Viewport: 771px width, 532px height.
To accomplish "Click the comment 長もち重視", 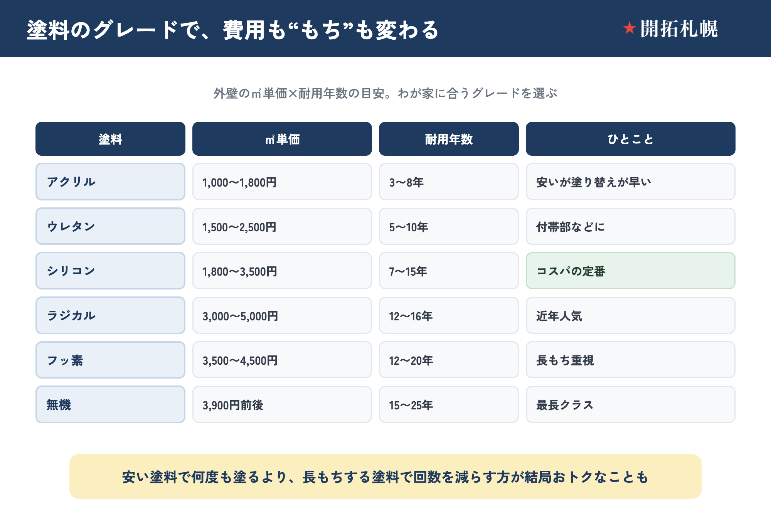I will [x=631, y=360].
